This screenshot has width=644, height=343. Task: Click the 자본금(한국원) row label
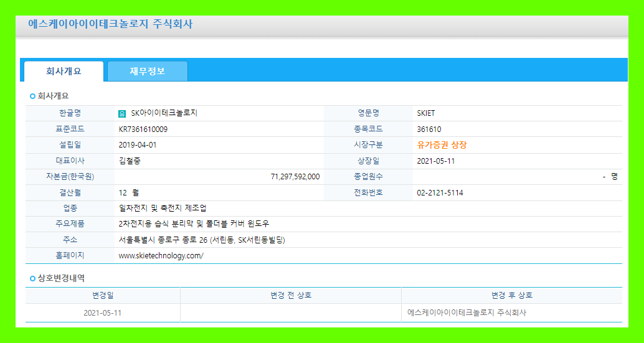click(70, 177)
